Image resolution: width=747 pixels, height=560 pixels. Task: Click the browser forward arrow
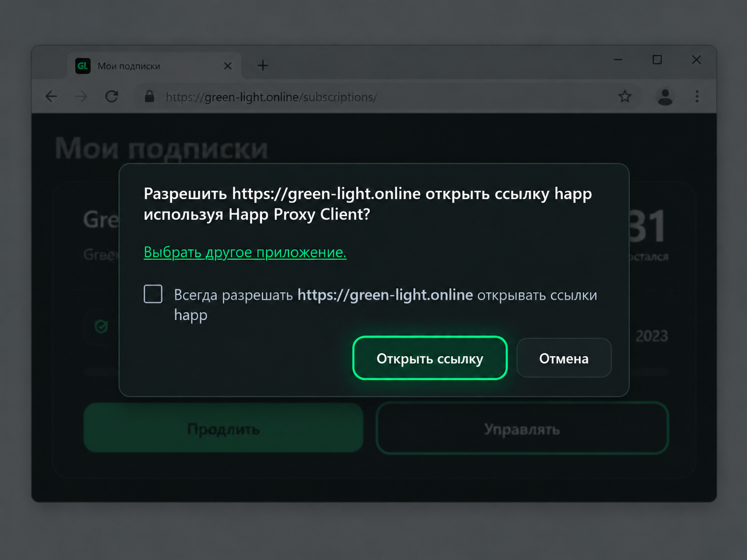pyautogui.click(x=82, y=96)
